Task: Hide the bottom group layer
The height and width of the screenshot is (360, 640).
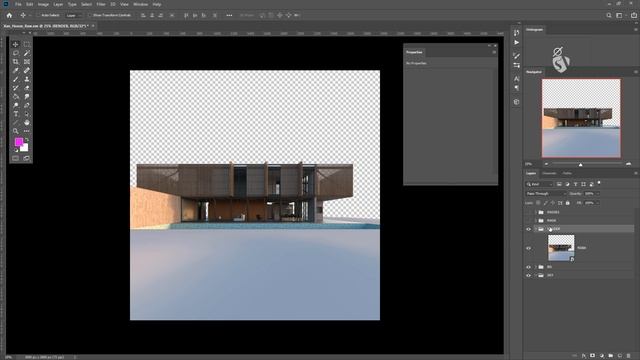Action: click(529, 276)
